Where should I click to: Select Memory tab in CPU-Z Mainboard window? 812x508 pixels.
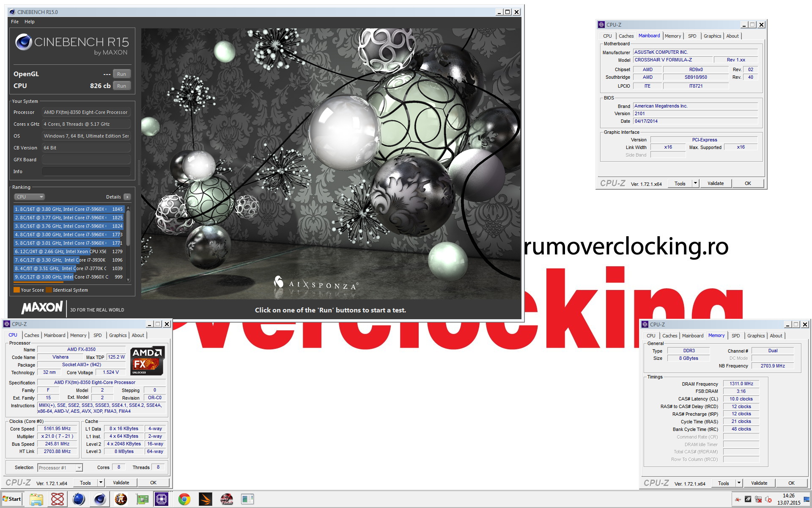point(673,36)
